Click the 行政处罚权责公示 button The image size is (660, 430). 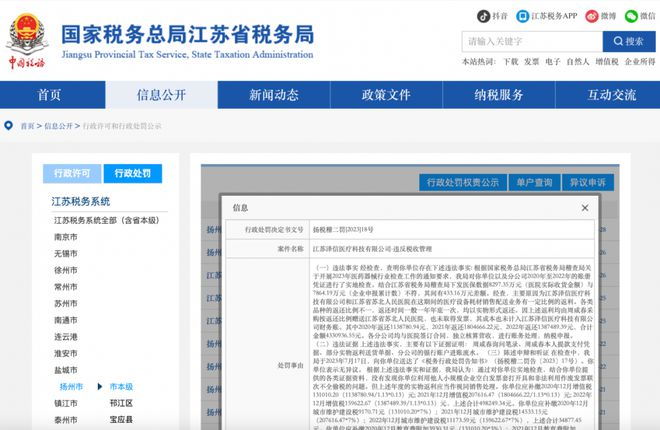463,182
